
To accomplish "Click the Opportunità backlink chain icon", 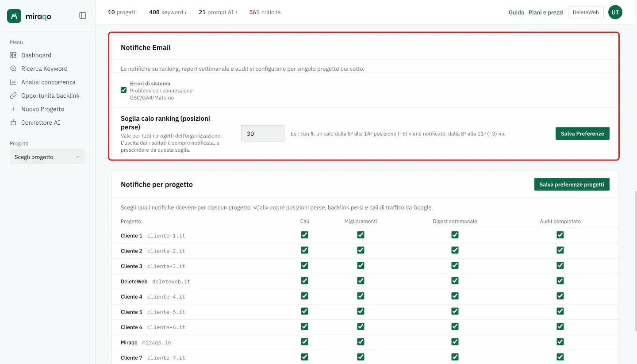I will [x=13, y=96].
